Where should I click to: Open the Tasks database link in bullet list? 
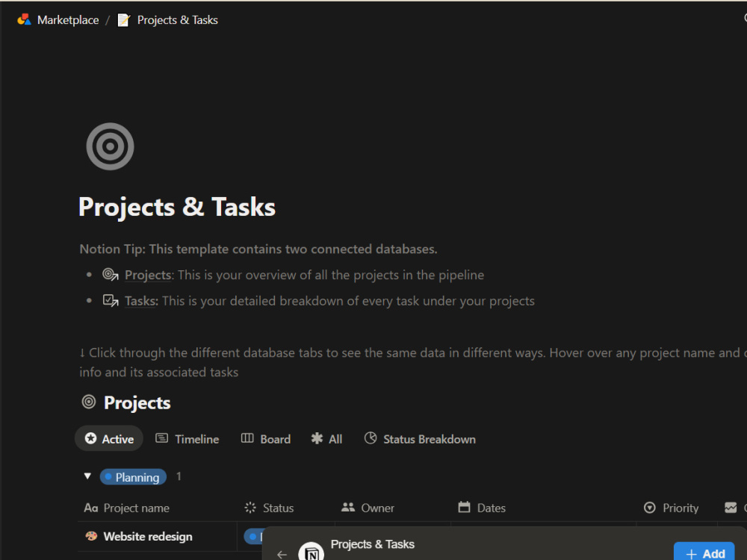141,301
